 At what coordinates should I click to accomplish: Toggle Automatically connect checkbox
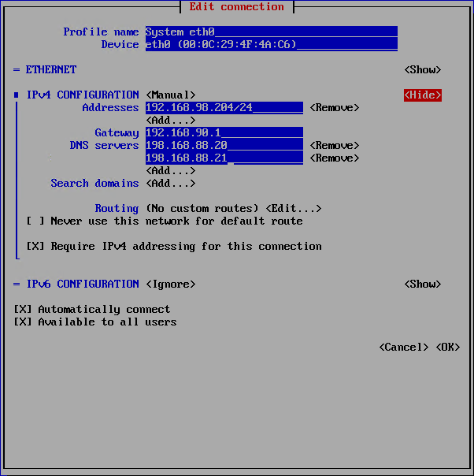pos(23,310)
